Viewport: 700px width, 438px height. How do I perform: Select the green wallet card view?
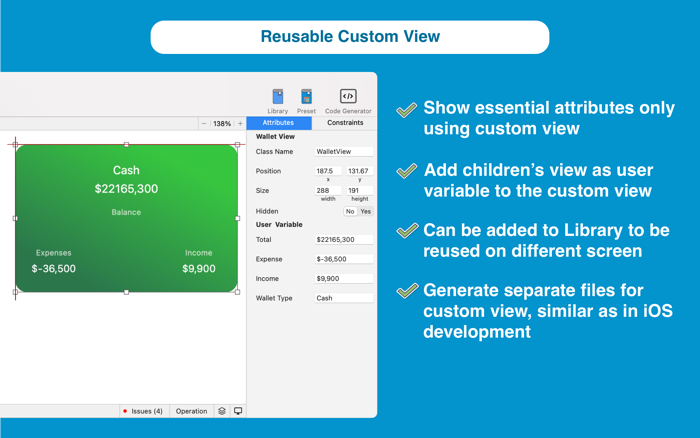pos(126,218)
